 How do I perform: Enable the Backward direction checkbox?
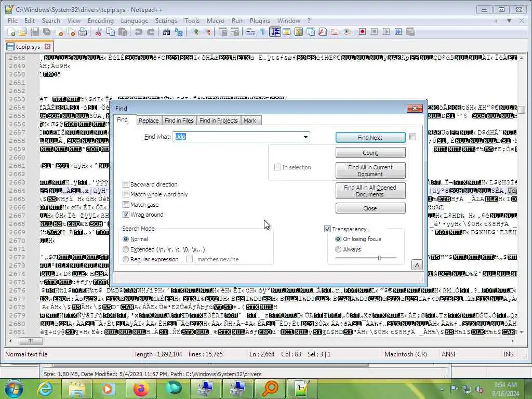tap(126, 184)
